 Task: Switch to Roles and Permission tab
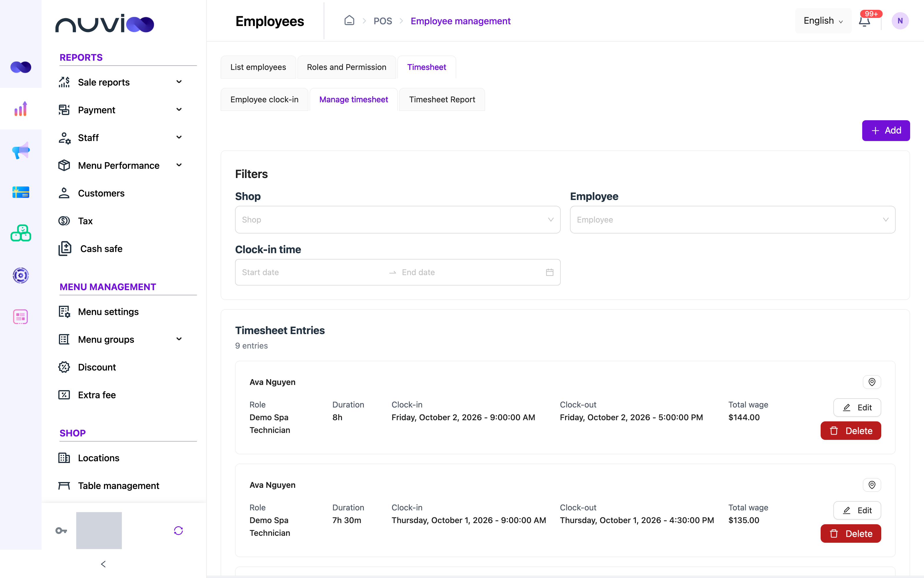(346, 67)
